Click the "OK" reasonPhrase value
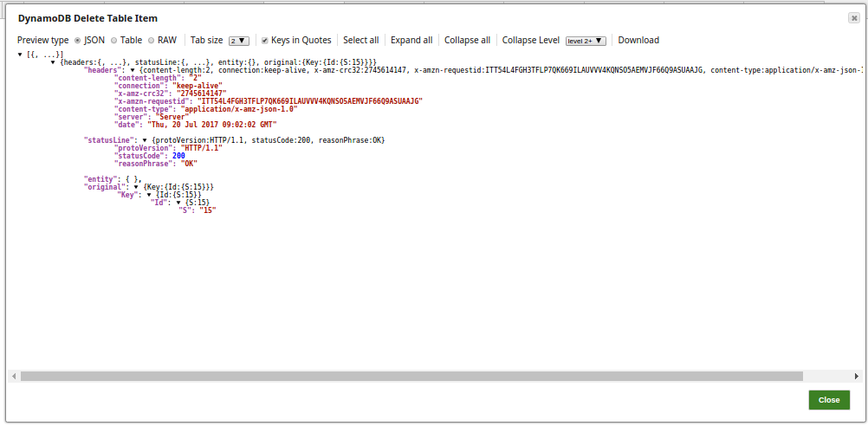 click(x=189, y=164)
